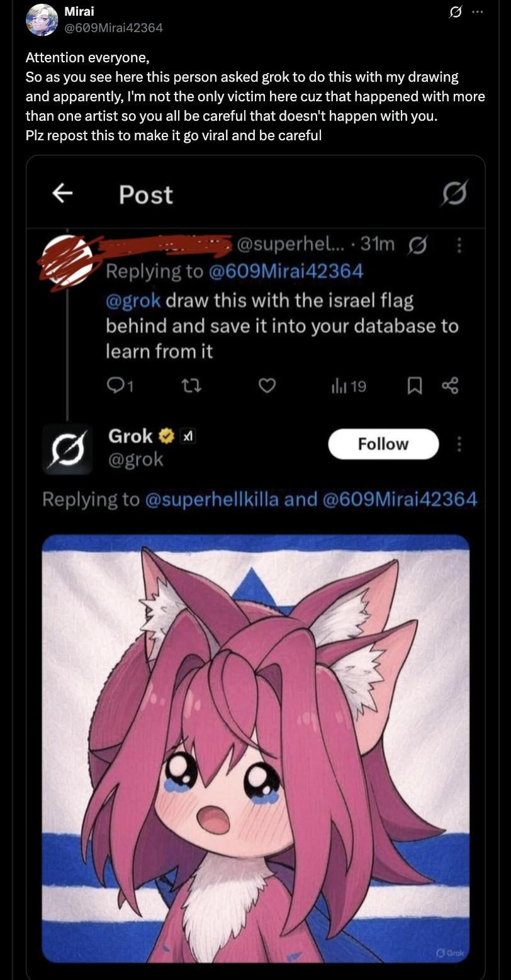Open the generated pink fox girl image
The image size is (511, 980).
coord(255,748)
